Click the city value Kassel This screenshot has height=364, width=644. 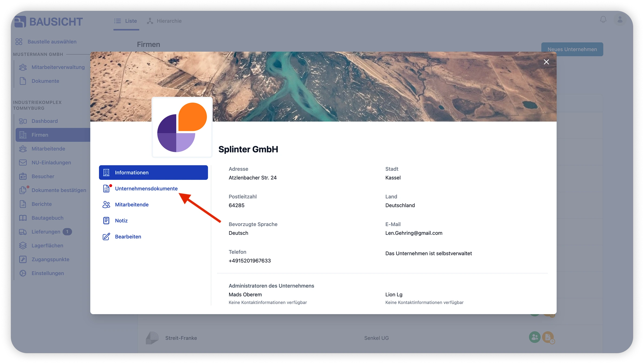(x=393, y=178)
